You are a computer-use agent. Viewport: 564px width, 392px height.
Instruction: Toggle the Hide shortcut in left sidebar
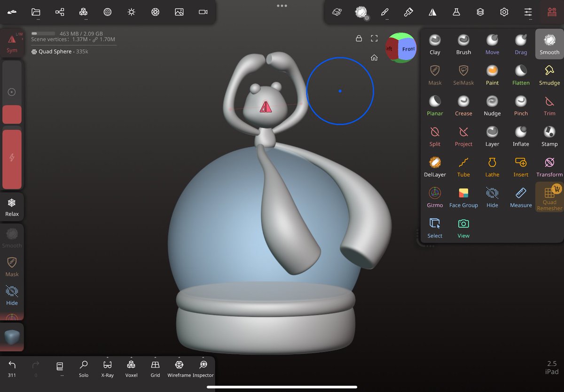click(12, 295)
